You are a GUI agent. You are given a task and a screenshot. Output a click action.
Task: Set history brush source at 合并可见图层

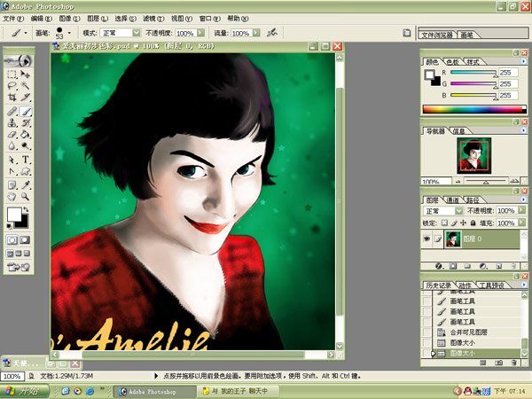point(426,332)
